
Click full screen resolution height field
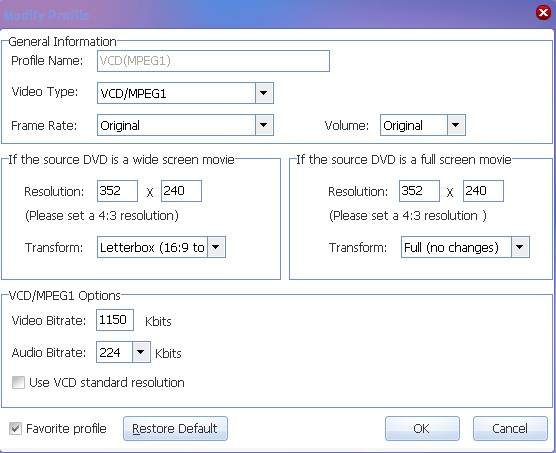[483, 191]
